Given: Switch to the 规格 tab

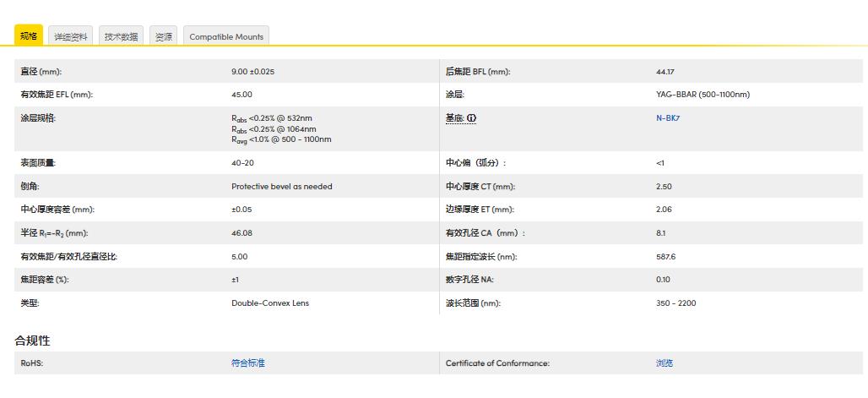Looking at the screenshot, I should (x=29, y=35).
